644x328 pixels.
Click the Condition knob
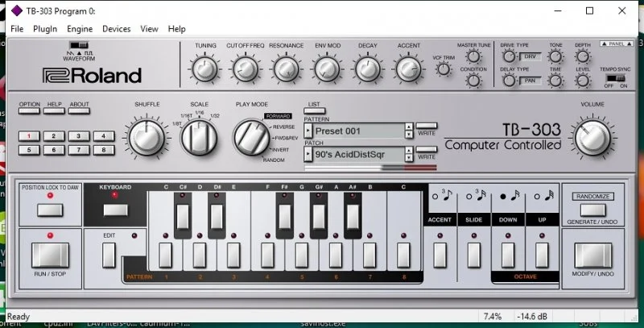click(x=473, y=81)
